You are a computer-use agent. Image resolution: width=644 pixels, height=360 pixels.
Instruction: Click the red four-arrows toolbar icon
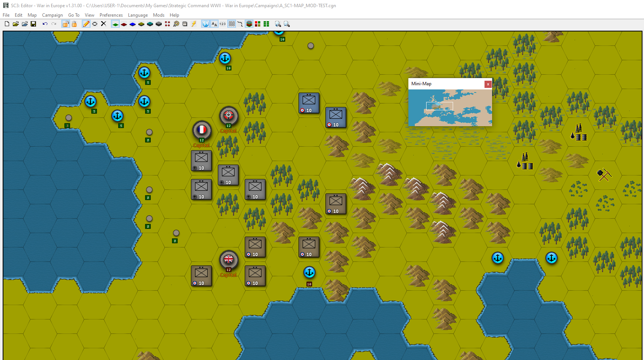[167, 24]
